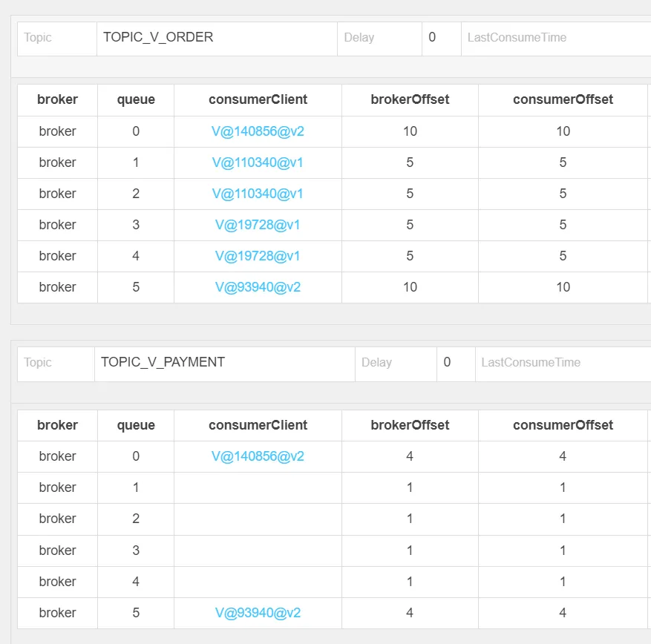Click the LastConsumeTime label in TOPIC_V_ORDER header
Image resolution: width=651 pixels, height=644 pixels.
pyautogui.click(x=517, y=37)
